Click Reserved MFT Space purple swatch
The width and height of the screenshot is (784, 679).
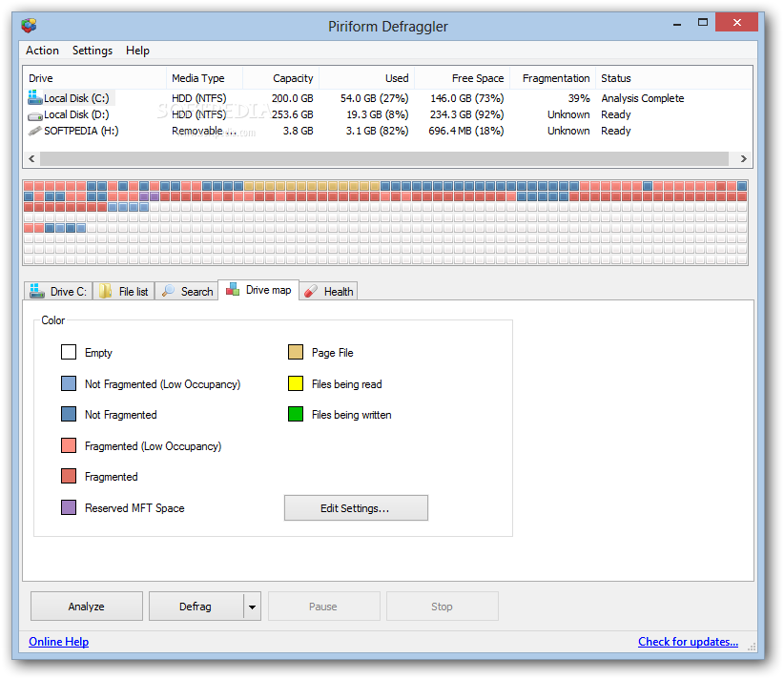pyautogui.click(x=69, y=507)
